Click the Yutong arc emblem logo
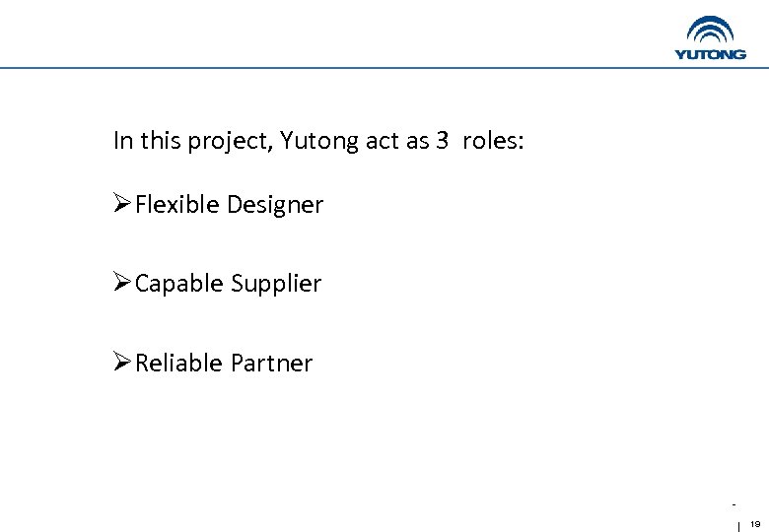 pos(711,31)
